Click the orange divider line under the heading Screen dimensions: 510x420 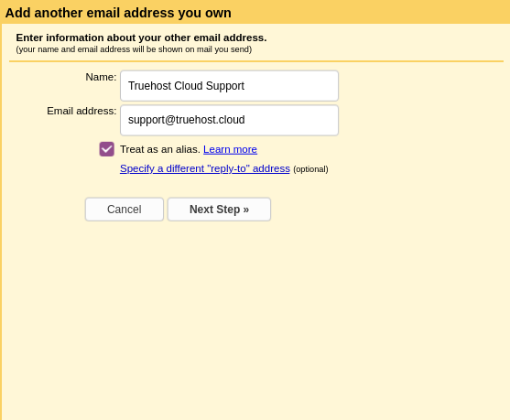(x=256, y=61)
